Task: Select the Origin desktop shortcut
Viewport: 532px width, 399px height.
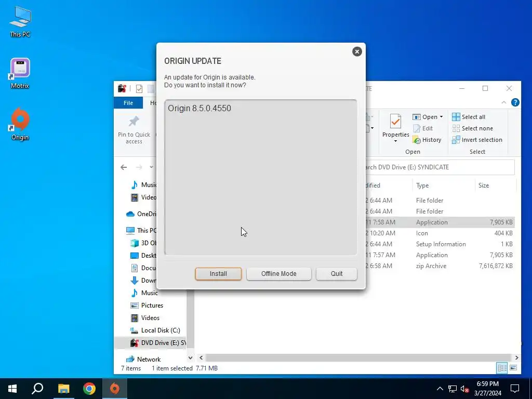Action: (20, 124)
